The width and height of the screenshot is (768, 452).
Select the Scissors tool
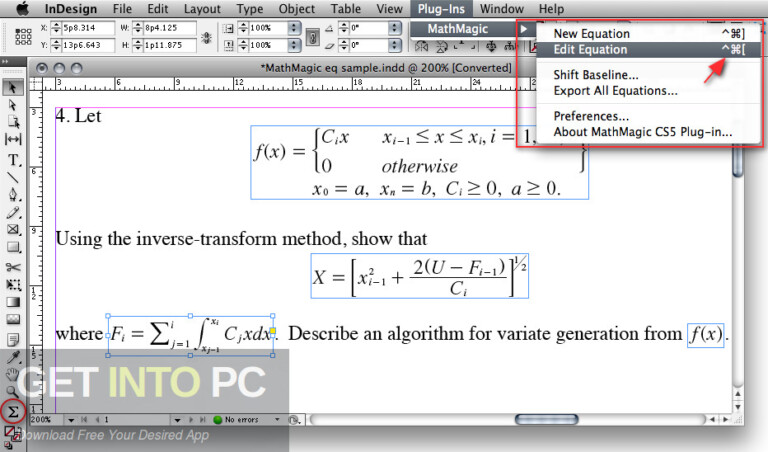[13, 267]
